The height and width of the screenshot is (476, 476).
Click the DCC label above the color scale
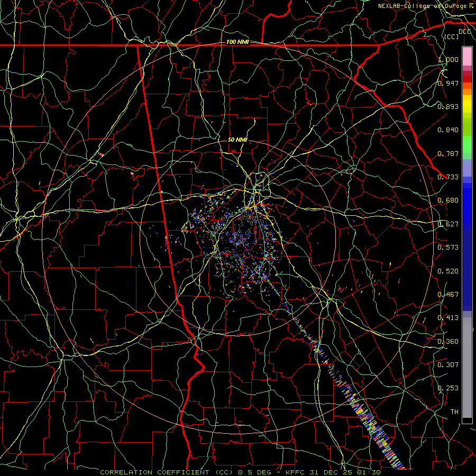(x=464, y=32)
